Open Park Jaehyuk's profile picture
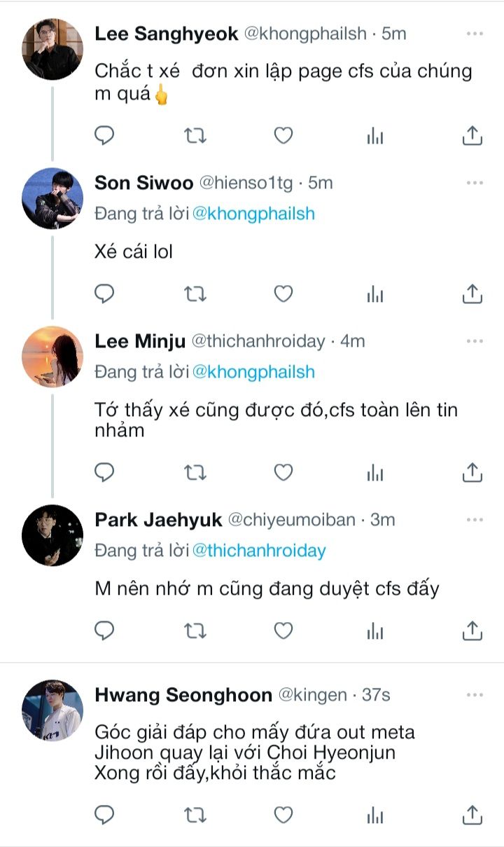 pyautogui.click(x=52, y=535)
